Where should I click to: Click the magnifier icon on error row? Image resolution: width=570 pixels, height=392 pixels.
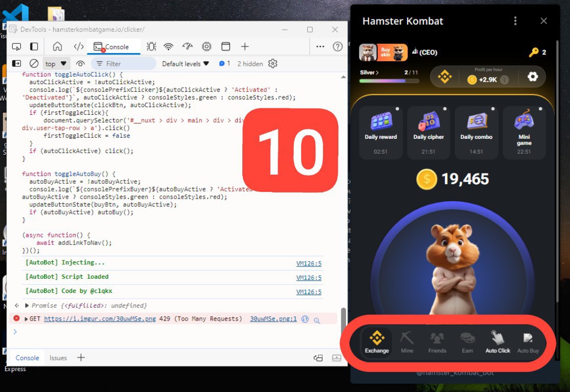[317, 321]
